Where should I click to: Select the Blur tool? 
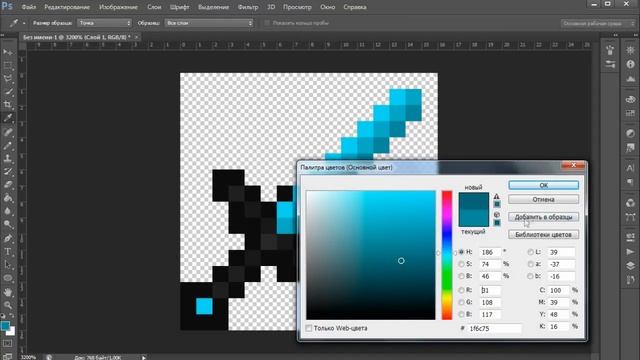coord(8,211)
